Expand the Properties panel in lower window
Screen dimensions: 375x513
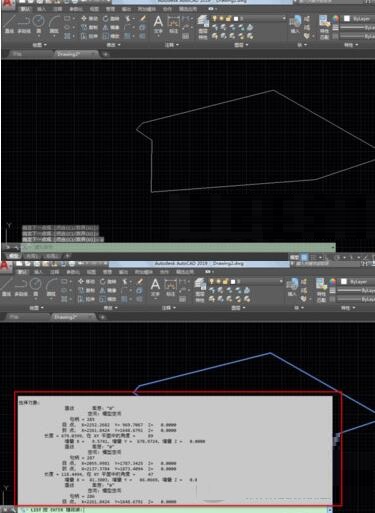[x=348, y=308]
